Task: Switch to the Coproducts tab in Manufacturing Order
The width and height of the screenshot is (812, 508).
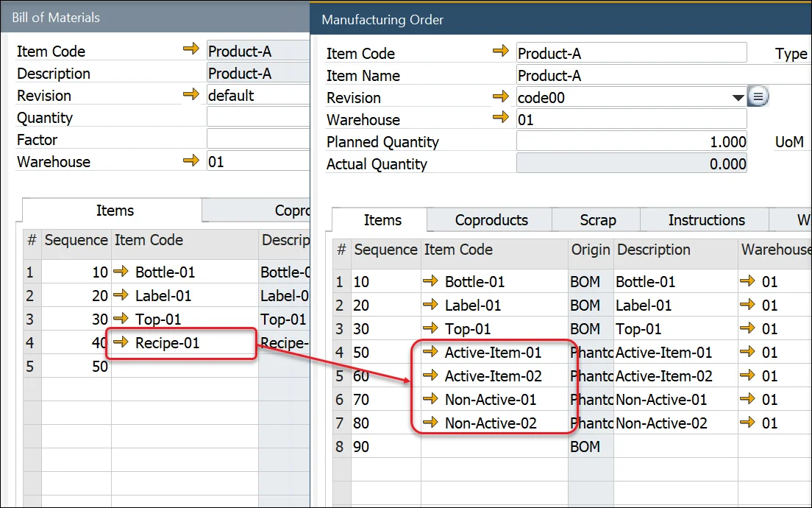Action: tap(491, 220)
